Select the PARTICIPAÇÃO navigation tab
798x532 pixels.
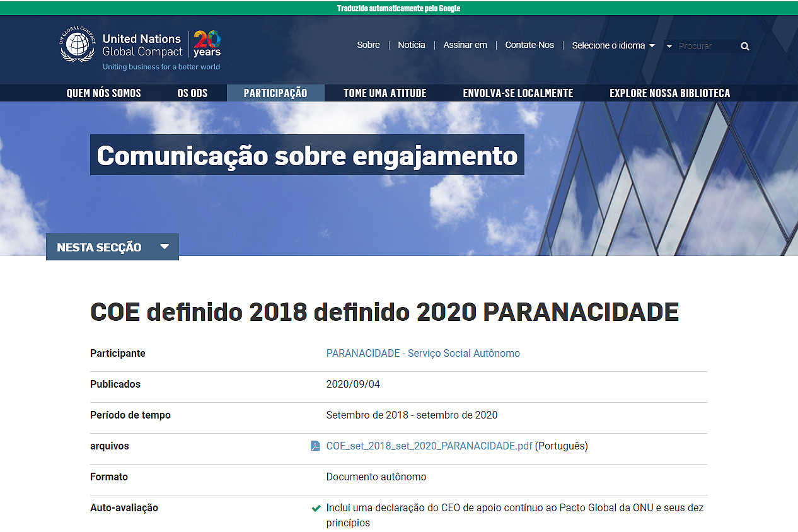(x=275, y=93)
